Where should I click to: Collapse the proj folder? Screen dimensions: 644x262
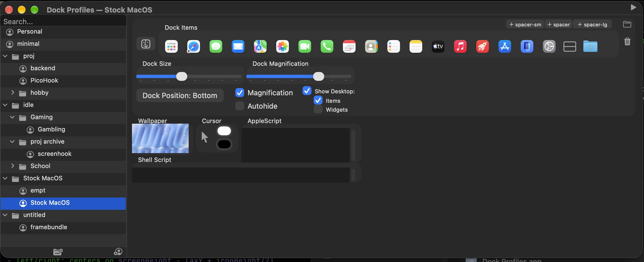5,56
